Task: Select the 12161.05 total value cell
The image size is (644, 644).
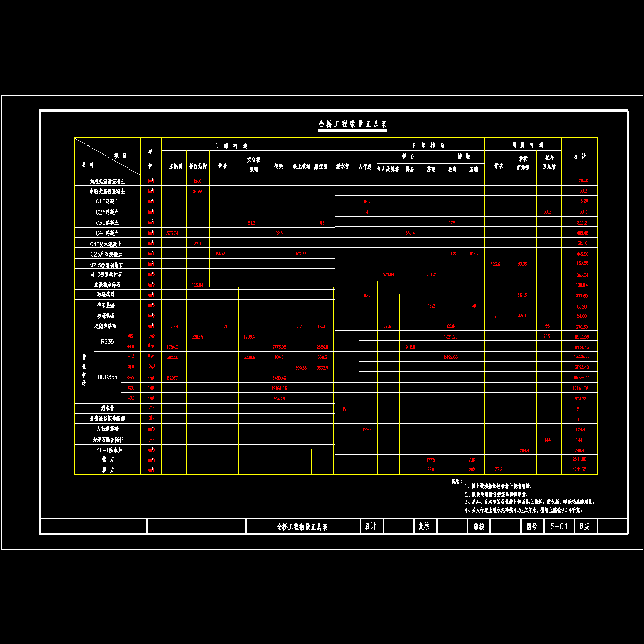Action: click(x=580, y=388)
